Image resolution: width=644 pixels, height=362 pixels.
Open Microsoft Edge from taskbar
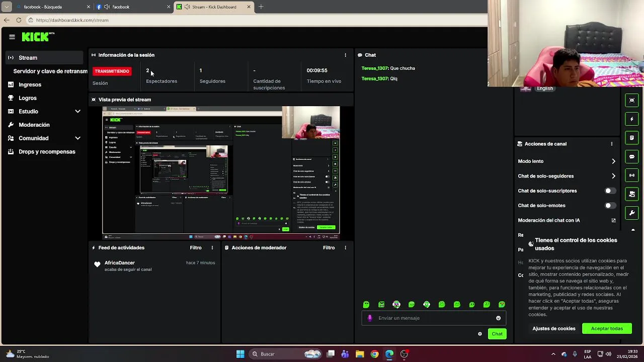click(x=389, y=354)
